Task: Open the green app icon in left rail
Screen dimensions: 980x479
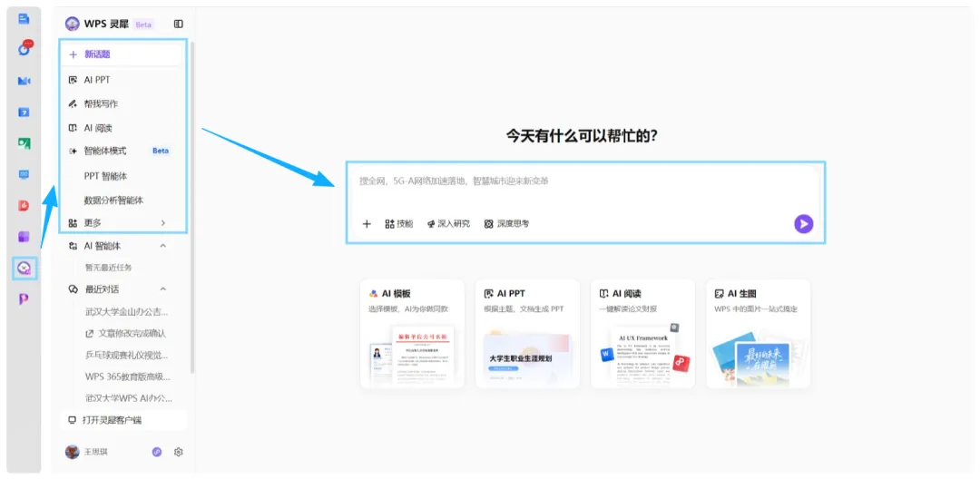Action: point(24,143)
